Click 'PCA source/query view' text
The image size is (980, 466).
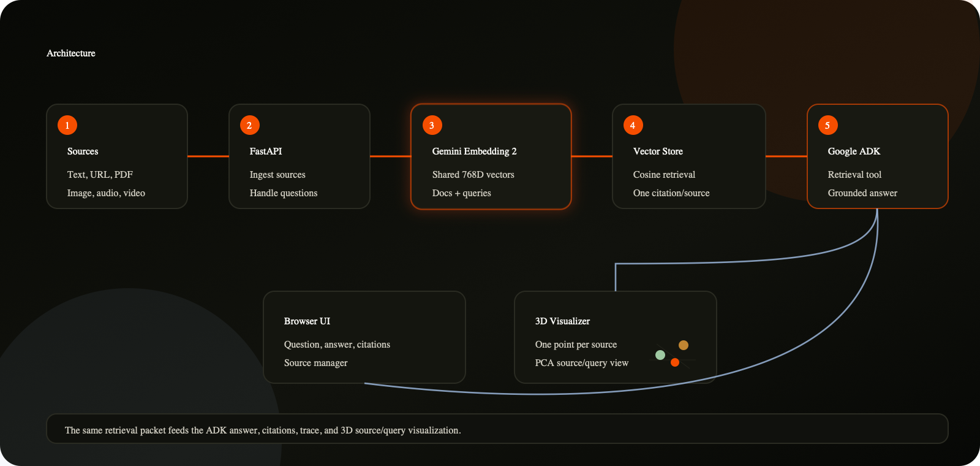(582, 363)
